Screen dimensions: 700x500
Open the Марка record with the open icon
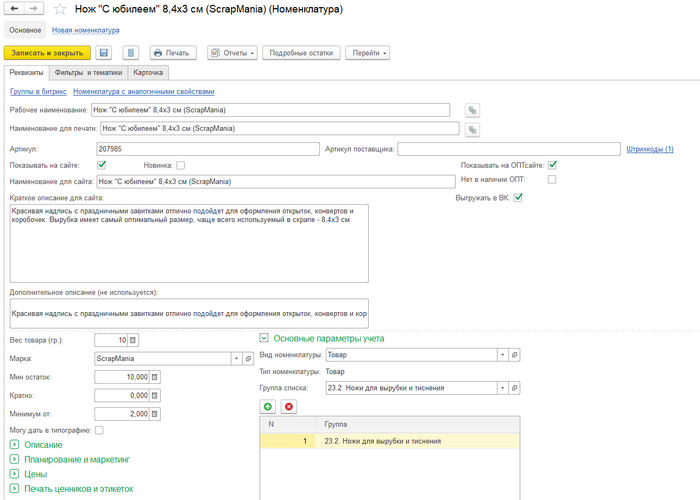pyautogui.click(x=248, y=357)
